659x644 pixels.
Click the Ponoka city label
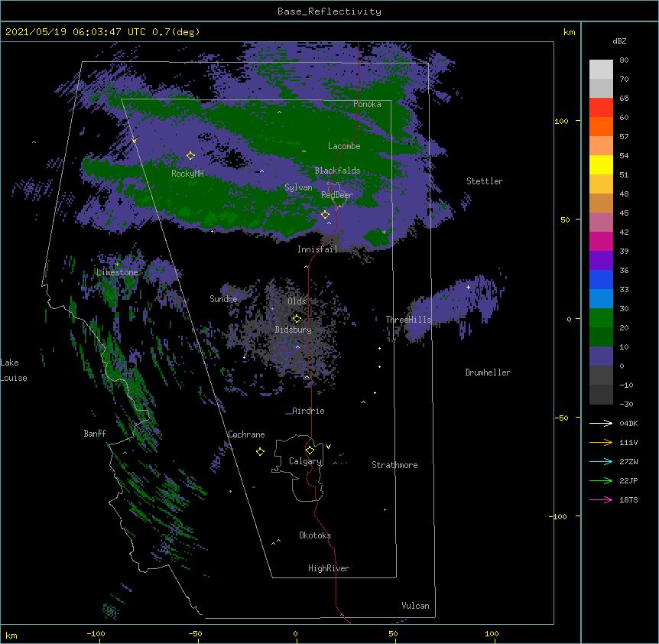[x=367, y=104]
